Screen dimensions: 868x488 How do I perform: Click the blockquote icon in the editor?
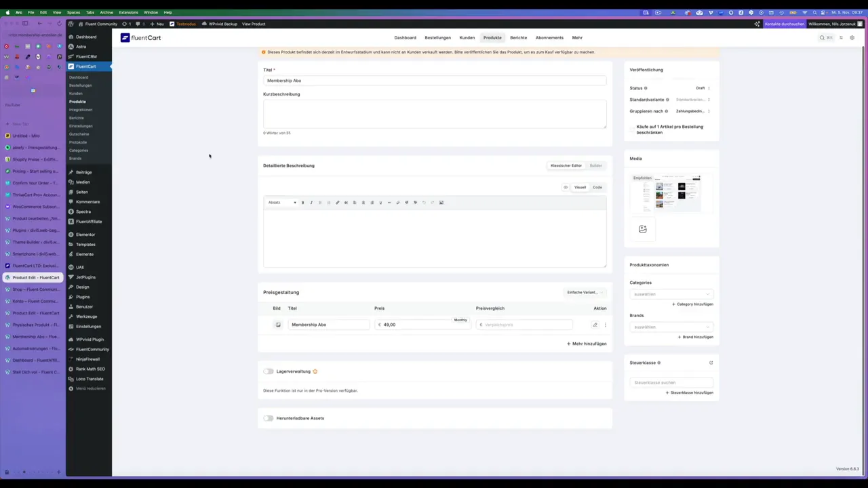click(347, 202)
